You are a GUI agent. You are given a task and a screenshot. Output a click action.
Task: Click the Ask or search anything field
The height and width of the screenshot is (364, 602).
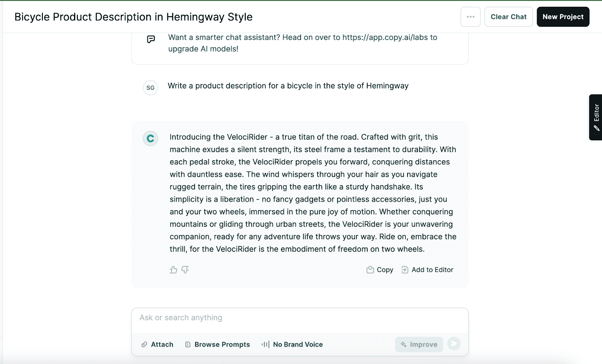(x=300, y=318)
